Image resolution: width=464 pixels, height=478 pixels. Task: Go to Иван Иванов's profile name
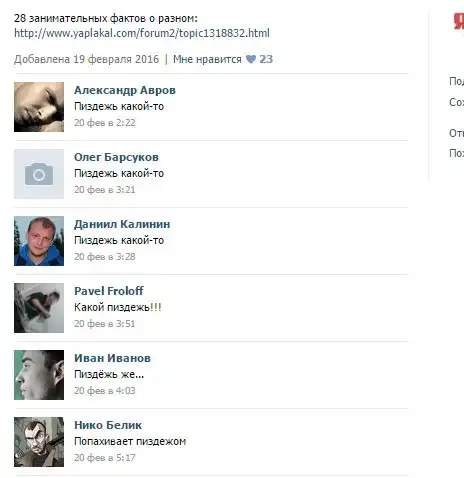(112, 358)
